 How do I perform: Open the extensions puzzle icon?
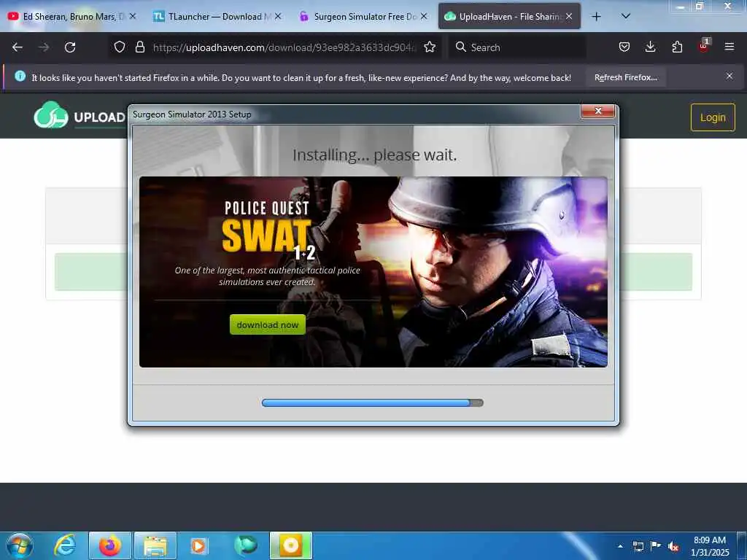(x=677, y=47)
